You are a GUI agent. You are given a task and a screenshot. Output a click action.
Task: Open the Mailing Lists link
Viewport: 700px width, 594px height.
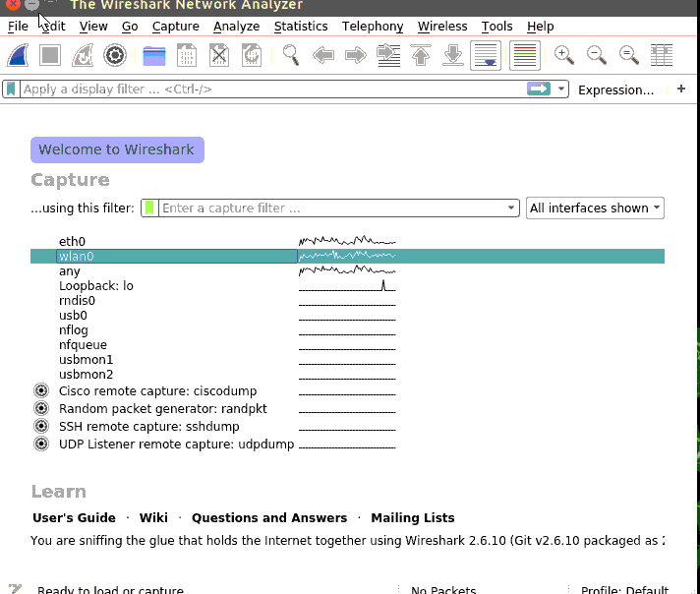click(413, 517)
